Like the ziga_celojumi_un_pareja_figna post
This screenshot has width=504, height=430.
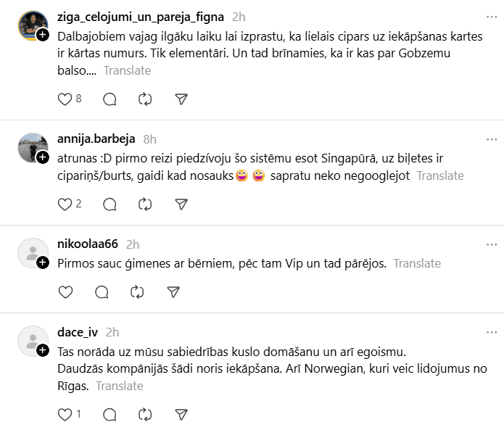[x=65, y=99]
